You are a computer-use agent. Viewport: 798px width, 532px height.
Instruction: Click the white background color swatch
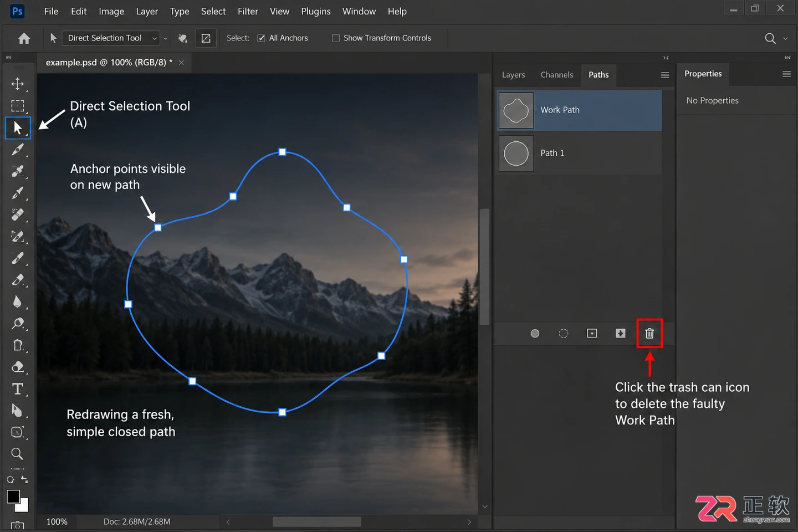pyautogui.click(x=23, y=507)
